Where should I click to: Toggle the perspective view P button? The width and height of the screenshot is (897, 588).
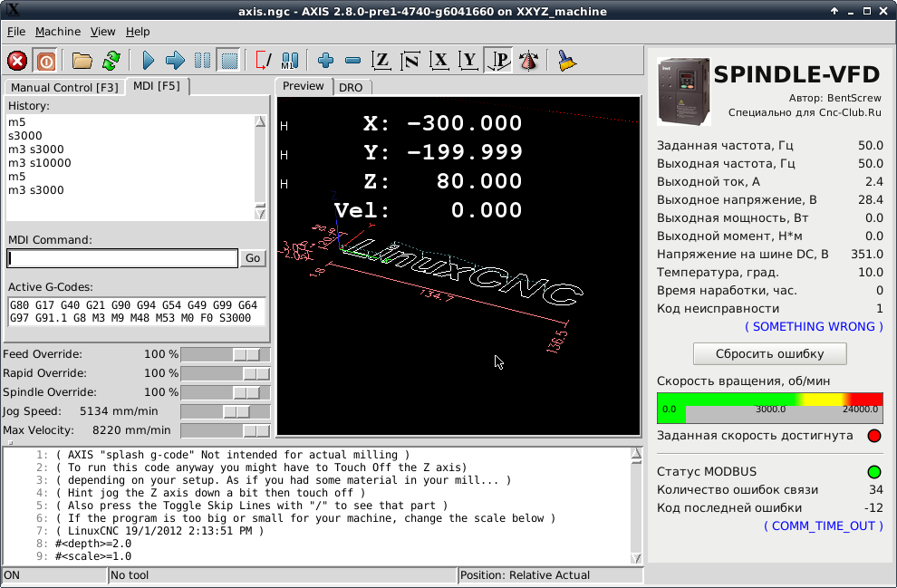tap(498, 61)
